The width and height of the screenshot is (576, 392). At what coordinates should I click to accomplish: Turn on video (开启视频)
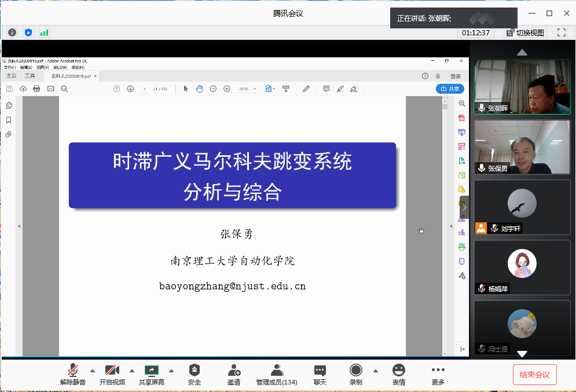tap(112, 374)
